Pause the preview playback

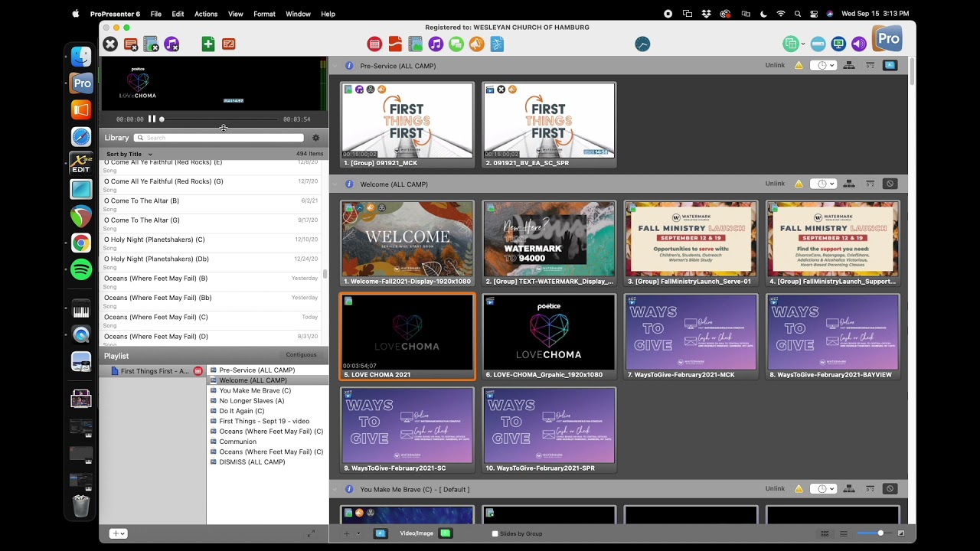coord(152,119)
